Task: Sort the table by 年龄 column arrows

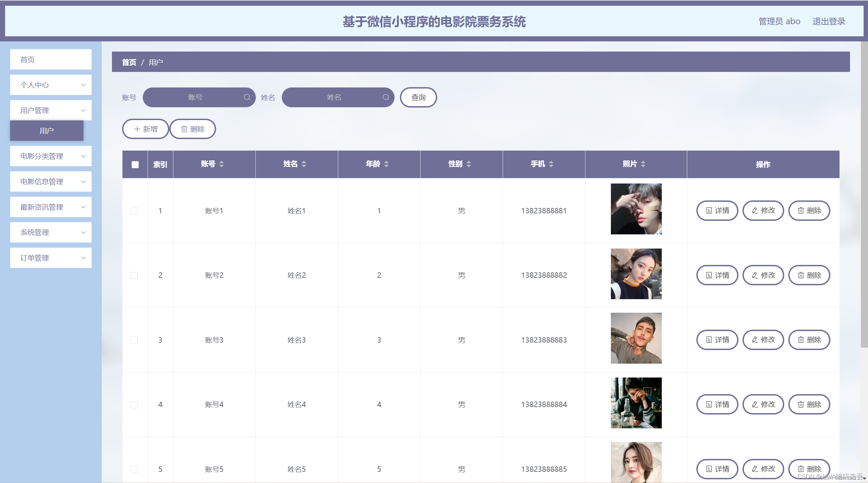Action: pos(386,164)
